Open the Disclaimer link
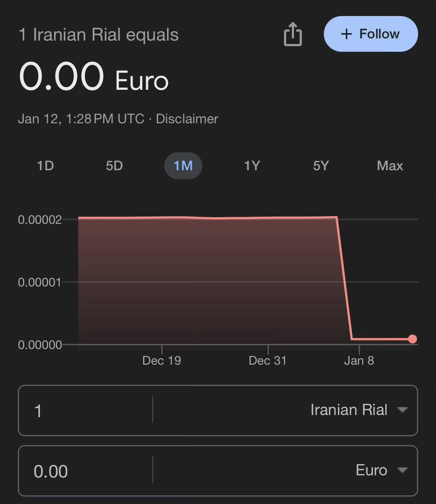436x504 pixels. pos(187,119)
